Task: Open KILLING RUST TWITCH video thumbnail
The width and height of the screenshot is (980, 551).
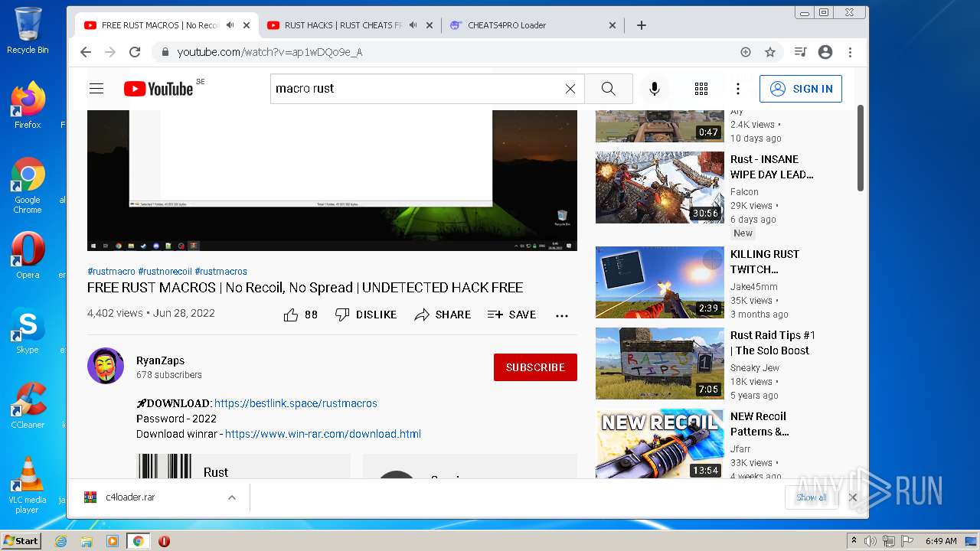Action: click(x=660, y=282)
